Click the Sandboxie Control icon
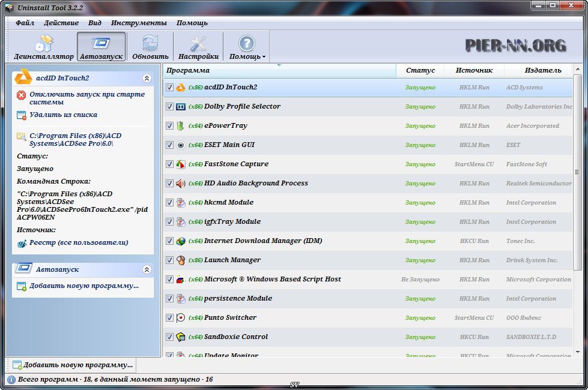The width and height of the screenshot is (588, 390). [x=181, y=337]
